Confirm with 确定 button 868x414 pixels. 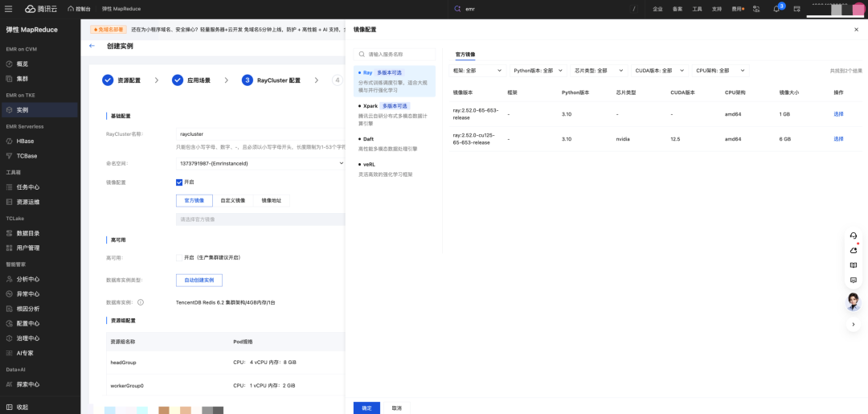point(366,408)
